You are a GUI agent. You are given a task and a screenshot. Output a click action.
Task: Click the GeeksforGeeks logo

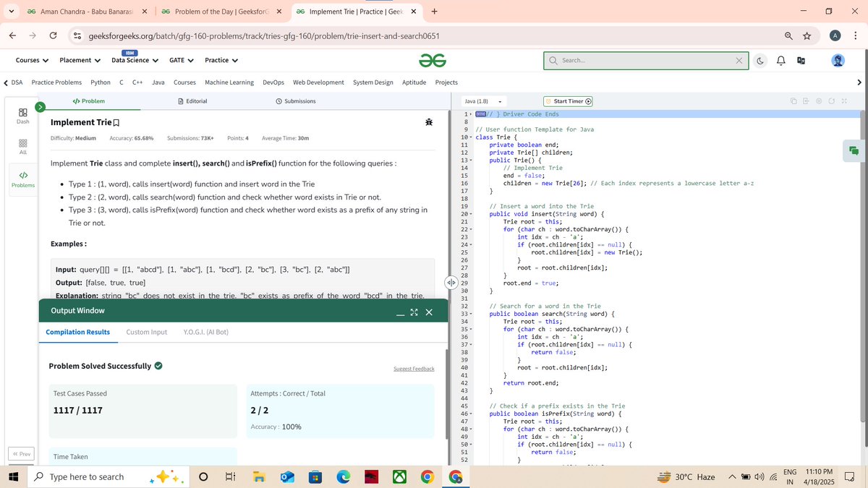pos(432,61)
